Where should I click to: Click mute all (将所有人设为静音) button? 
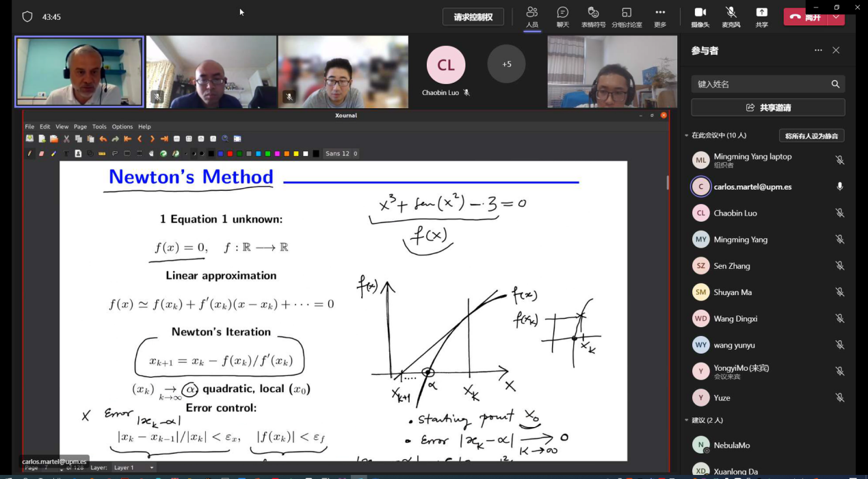(811, 135)
